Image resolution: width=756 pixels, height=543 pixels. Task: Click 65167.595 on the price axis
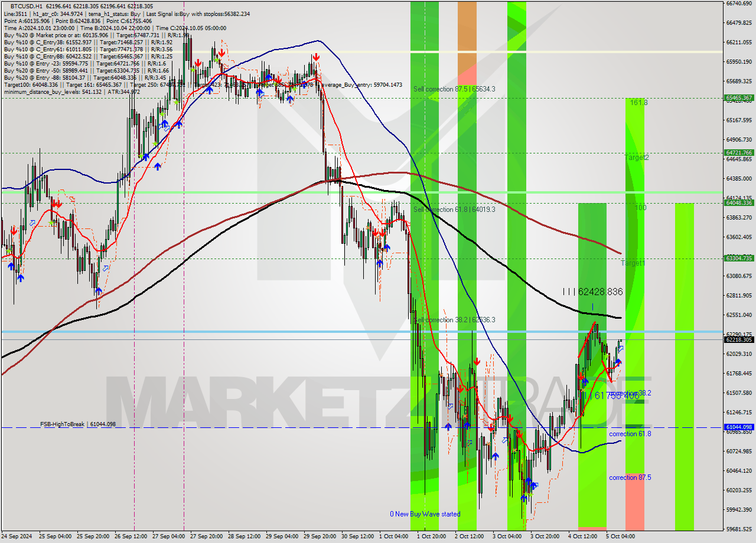[x=738, y=120]
